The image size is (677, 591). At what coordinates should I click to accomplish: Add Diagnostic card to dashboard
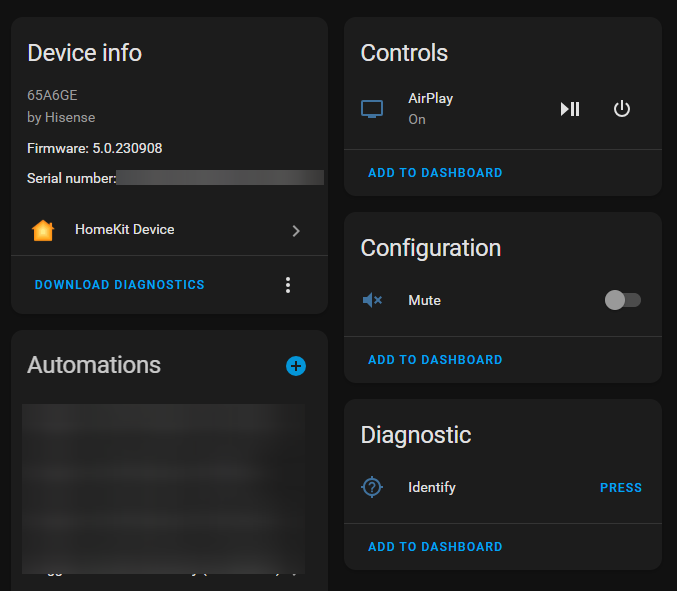point(435,547)
